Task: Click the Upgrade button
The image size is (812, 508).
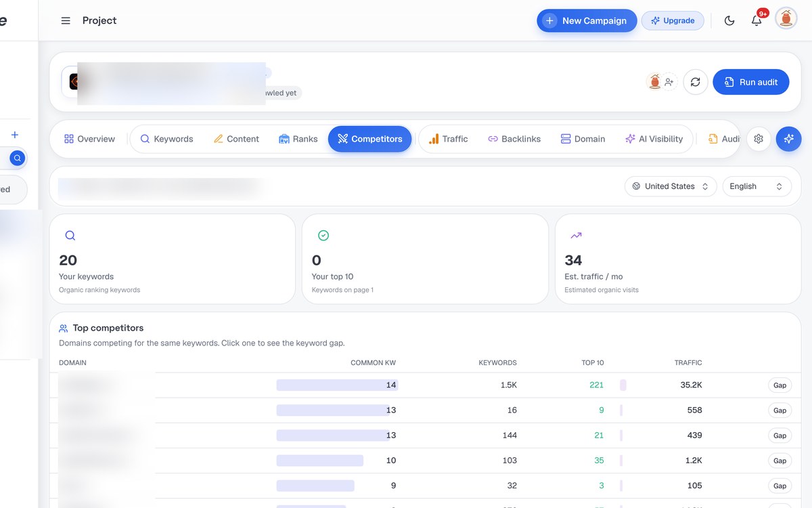Action: pos(673,20)
